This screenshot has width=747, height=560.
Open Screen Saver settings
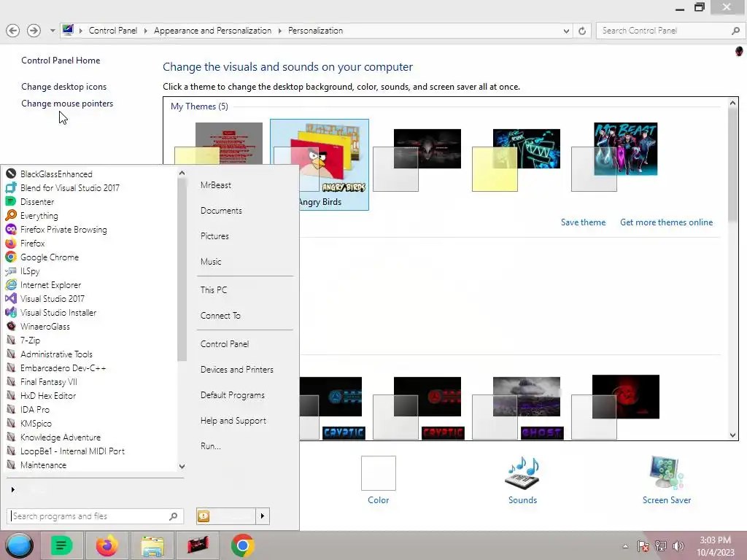click(x=667, y=480)
